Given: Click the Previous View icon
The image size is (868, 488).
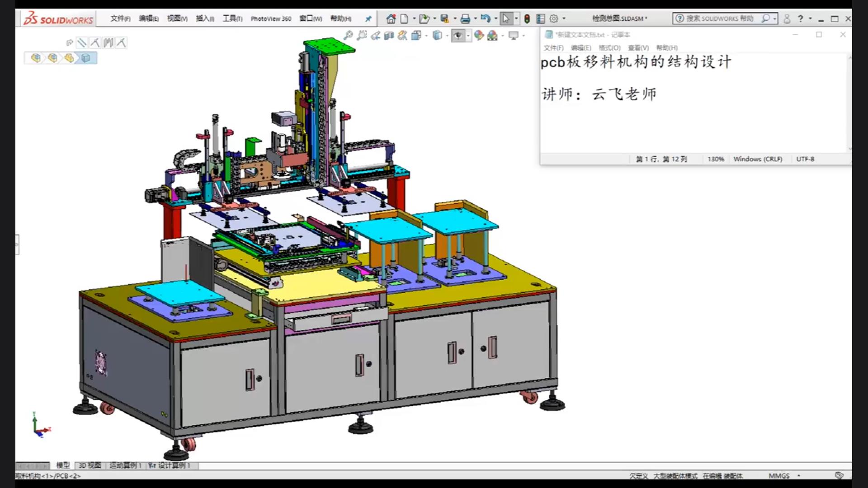Looking at the screenshot, I should [375, 35].
